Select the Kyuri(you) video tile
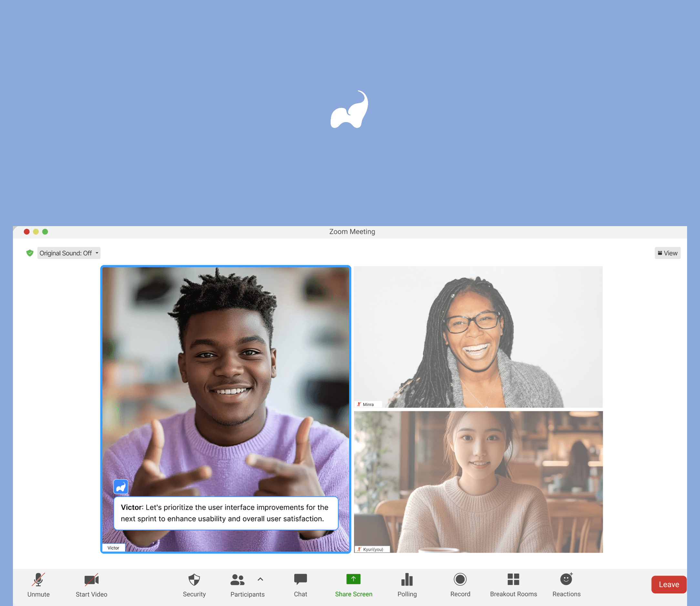The width and height of the screenshot is (700, 606). 478,482
